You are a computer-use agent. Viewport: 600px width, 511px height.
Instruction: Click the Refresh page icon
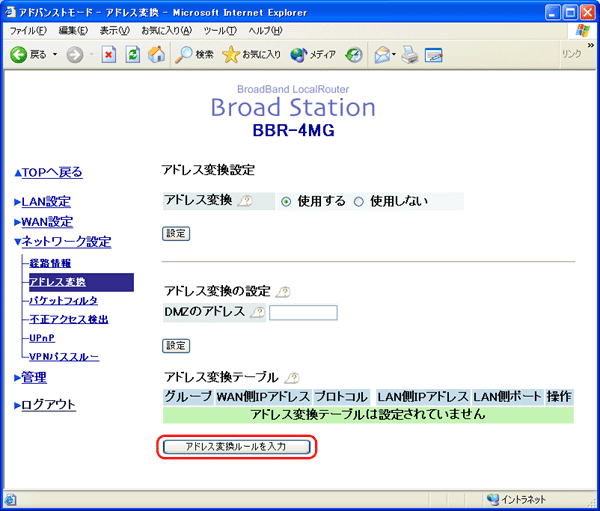[132, 55]
